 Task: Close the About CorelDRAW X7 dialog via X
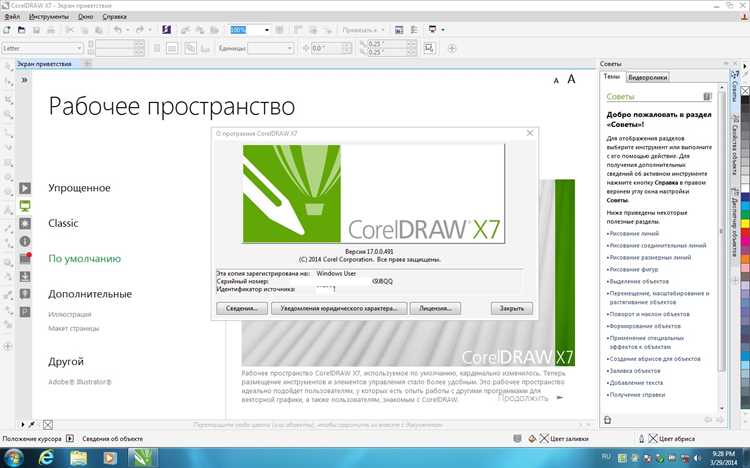pos(529,133)
